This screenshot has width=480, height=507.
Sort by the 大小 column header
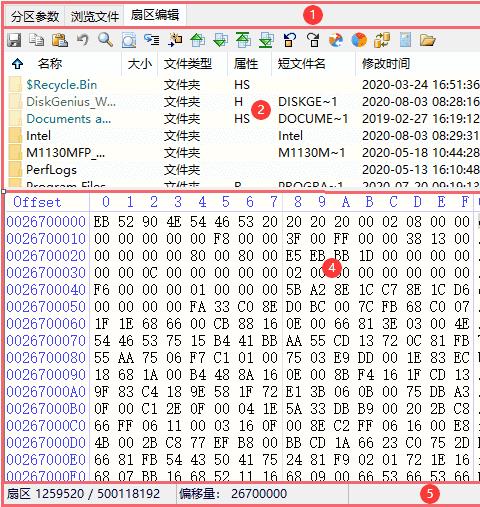coord(140,63)
